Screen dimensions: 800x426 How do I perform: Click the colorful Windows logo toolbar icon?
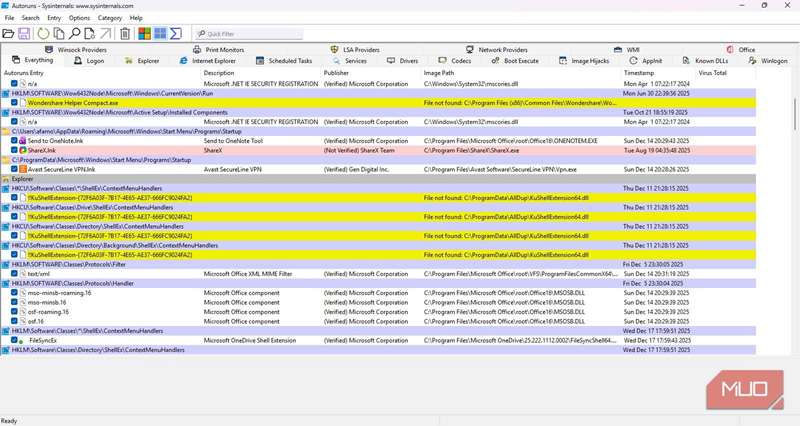tap(144, 34)
